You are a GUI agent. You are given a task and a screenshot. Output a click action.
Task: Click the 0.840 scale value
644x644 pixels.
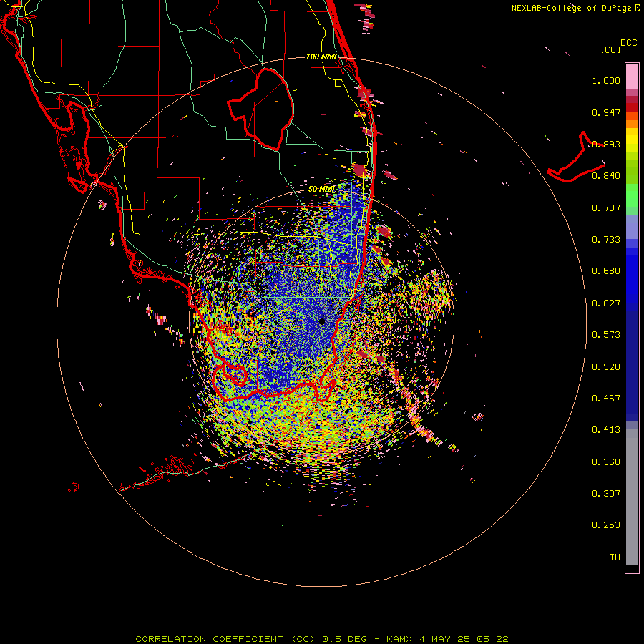pos(606,176)
